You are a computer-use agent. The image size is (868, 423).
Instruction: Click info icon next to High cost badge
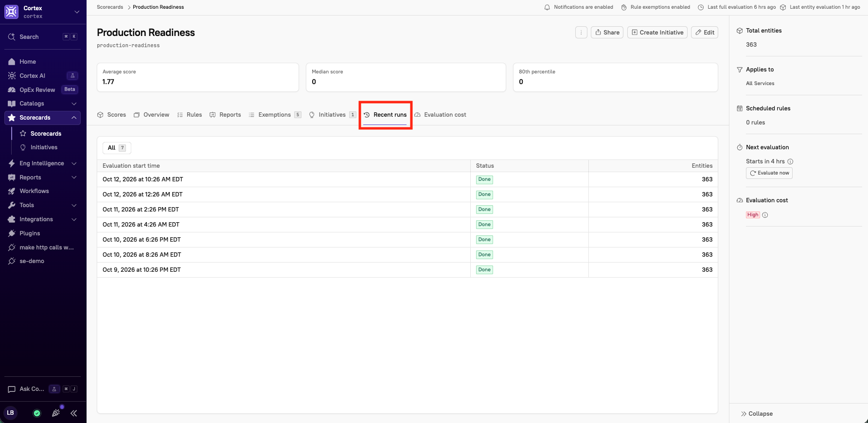point(765,215)
